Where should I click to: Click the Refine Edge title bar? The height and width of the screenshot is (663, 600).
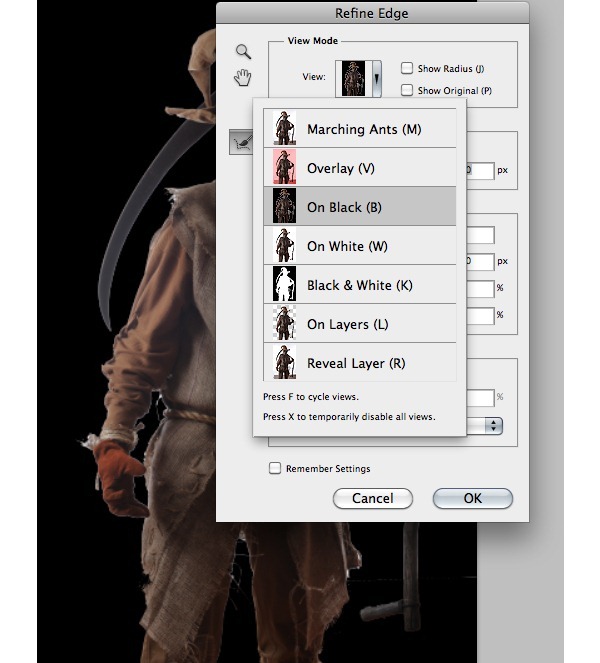pos(372,13)
